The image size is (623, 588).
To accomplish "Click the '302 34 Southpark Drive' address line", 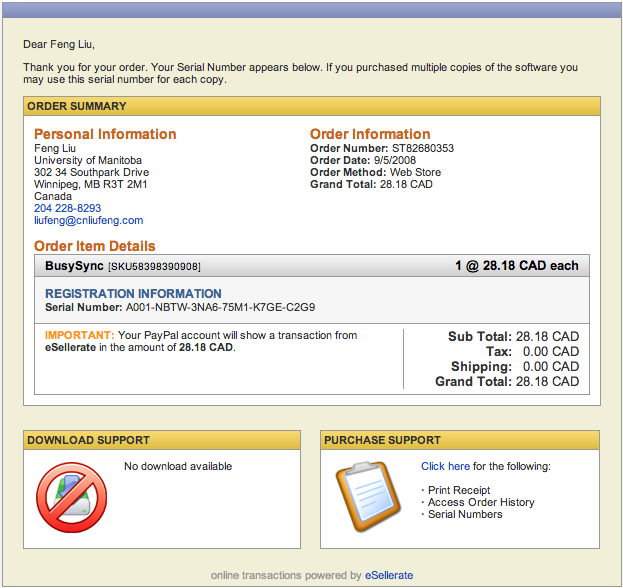I will click(91, 172).
